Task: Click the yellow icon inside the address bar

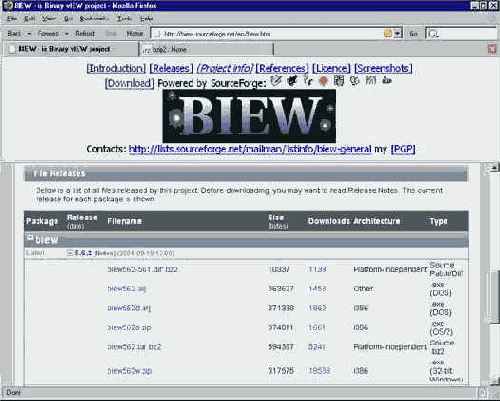Action: (388, 33)
